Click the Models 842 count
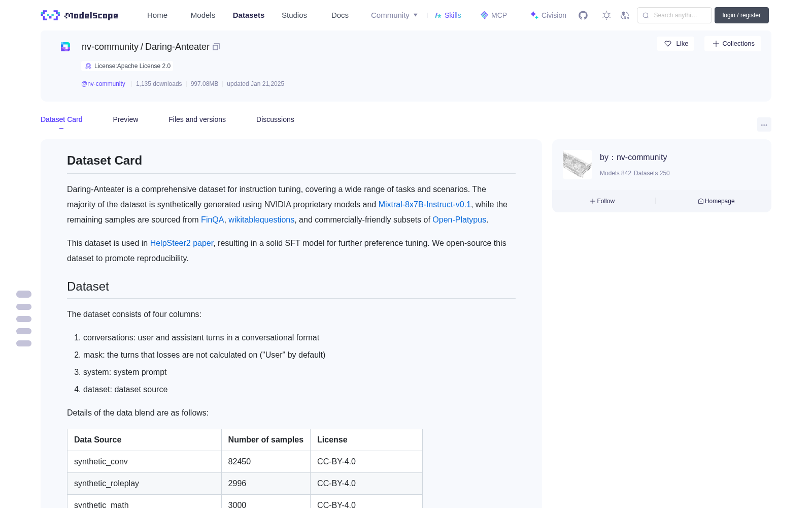The width and height of the screenshot is (812, 508). [616, 173]
